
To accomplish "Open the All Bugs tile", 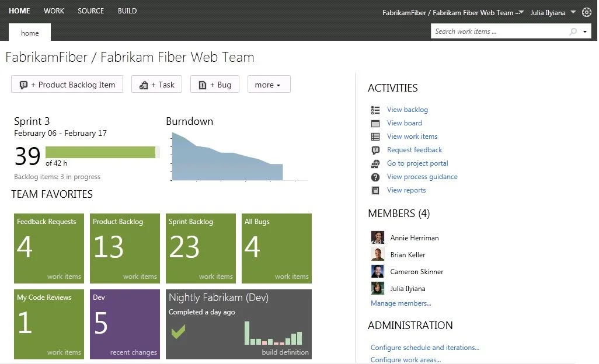I will (277, 249).
